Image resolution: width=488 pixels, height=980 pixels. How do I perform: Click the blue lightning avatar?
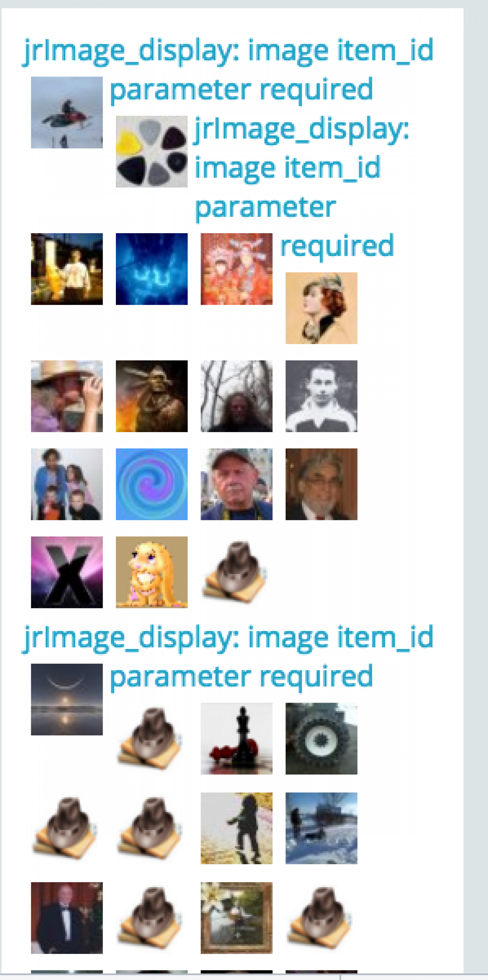tap(152, 269)
